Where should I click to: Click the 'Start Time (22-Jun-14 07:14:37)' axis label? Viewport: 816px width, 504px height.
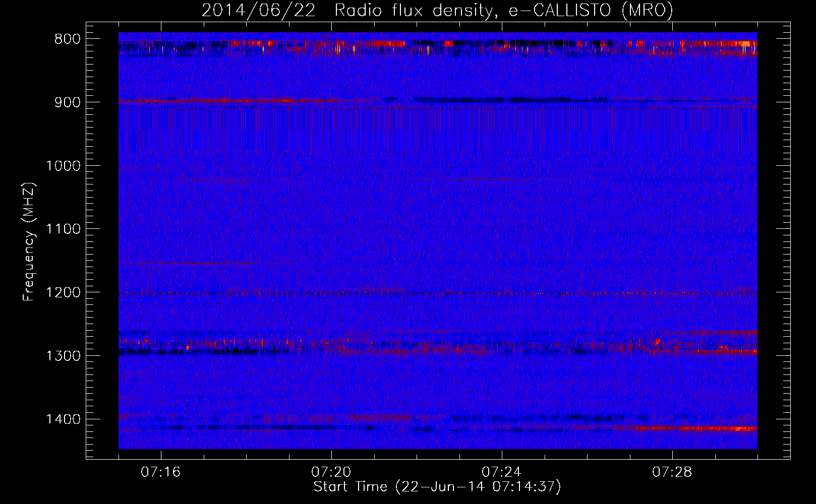pyautogui.click(x=437, y=487)
